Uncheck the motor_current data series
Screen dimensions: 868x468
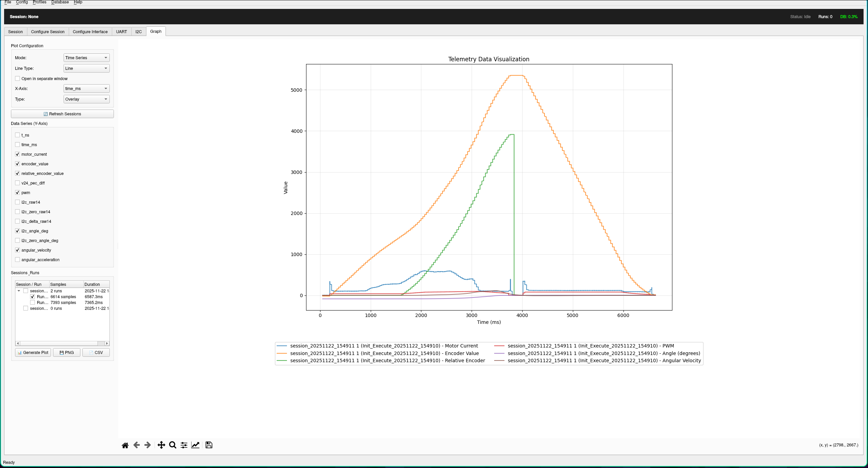coord(17,154)
